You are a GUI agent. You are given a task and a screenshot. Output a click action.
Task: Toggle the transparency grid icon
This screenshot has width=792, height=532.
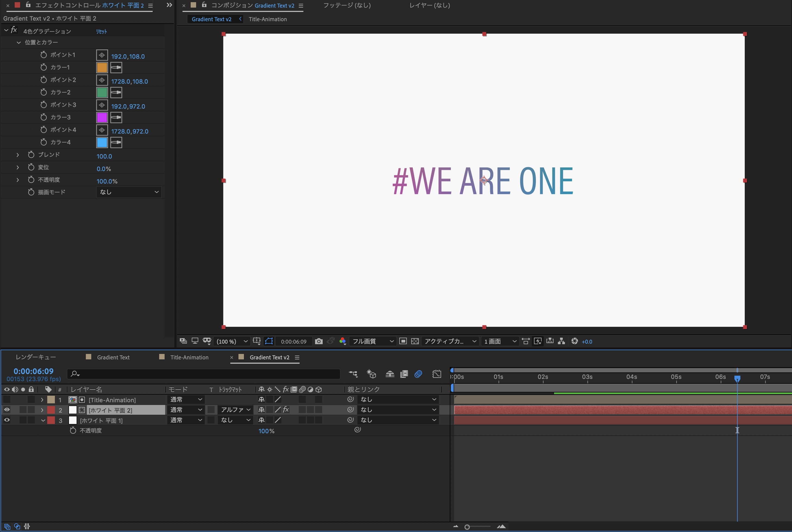click(x=414, y=341)
